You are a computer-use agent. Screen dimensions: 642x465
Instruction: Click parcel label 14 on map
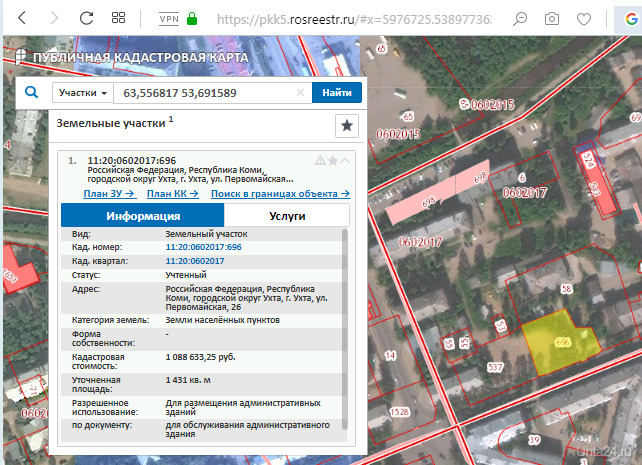[390, 355]
